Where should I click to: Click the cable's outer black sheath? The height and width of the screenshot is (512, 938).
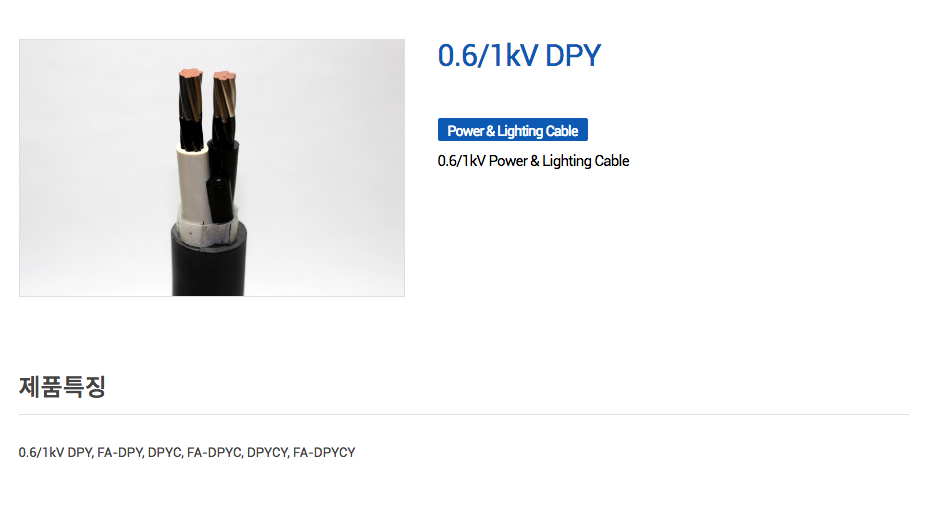(x=209, y=266)
